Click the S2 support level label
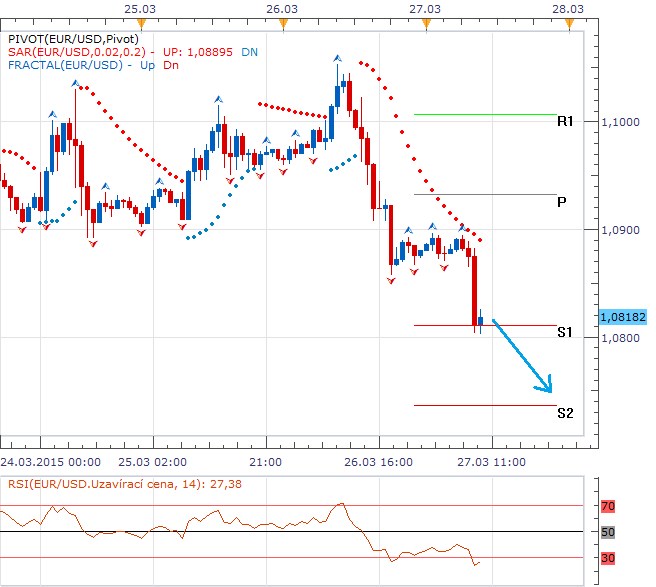656x587 pixels. pyautogui.click(x=565, y=413)
